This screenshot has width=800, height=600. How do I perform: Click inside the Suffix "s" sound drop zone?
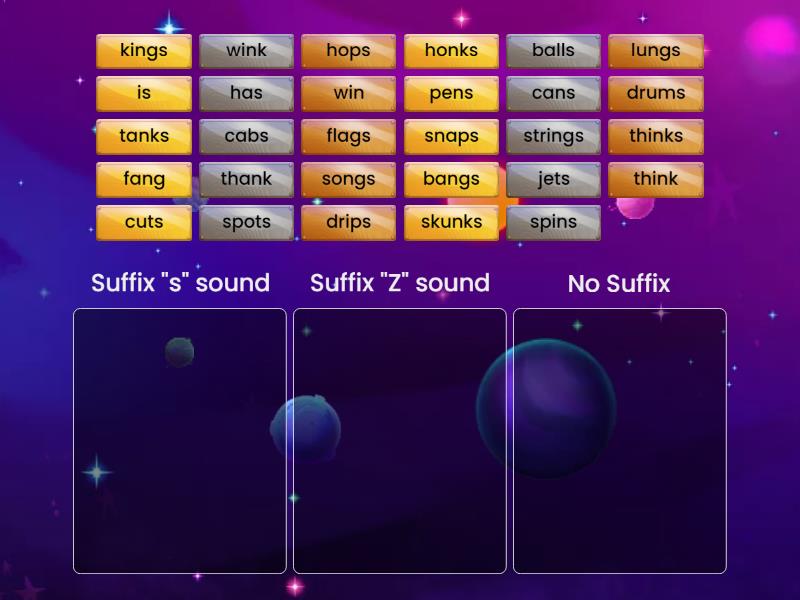pos(180,440)
